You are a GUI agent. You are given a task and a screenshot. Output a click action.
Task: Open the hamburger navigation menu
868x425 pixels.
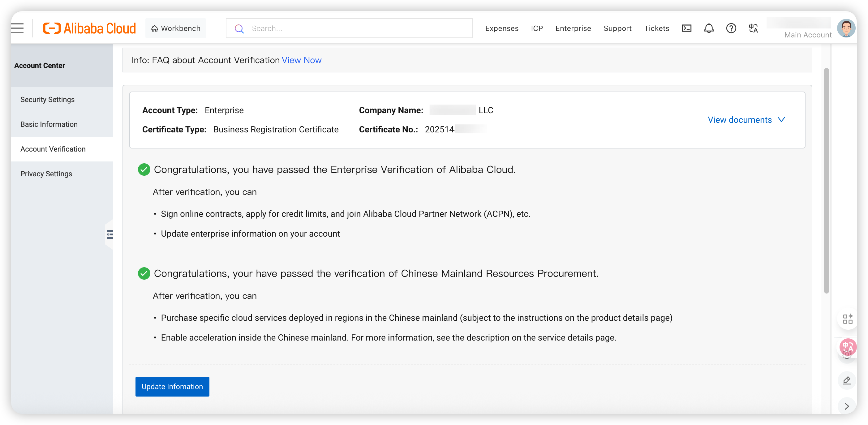tap(18, 28)
